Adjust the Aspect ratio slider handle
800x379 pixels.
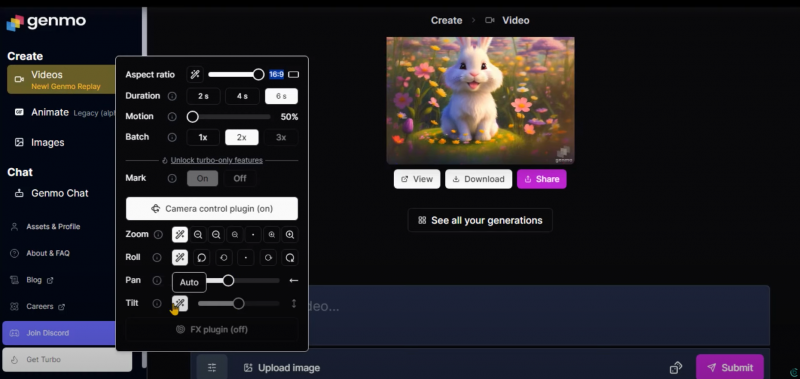259,74
